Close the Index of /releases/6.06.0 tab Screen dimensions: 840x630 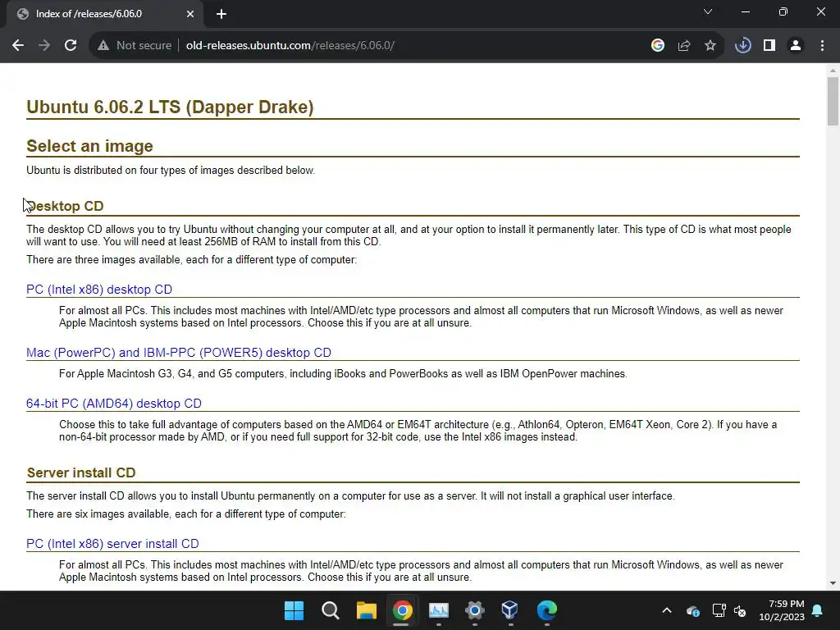190,14
